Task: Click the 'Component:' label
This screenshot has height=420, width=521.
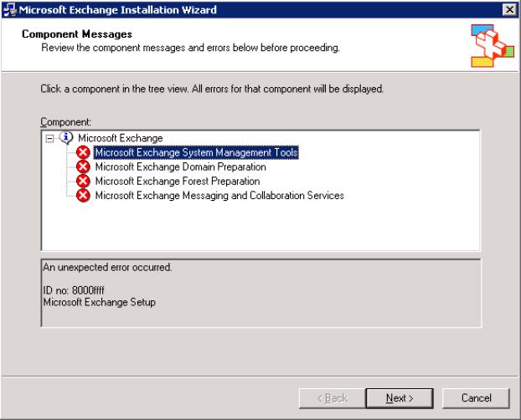Action: click(x=65, y=122)
